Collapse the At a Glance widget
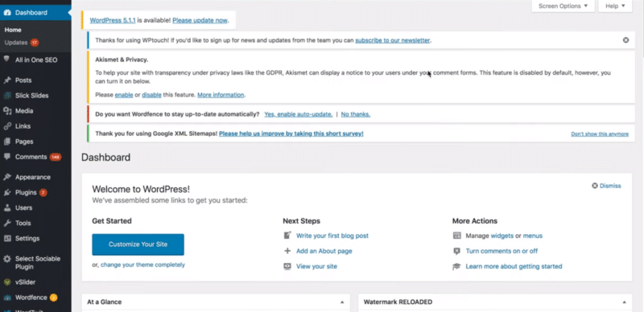The image size is (644, 312). pos(341,302)
